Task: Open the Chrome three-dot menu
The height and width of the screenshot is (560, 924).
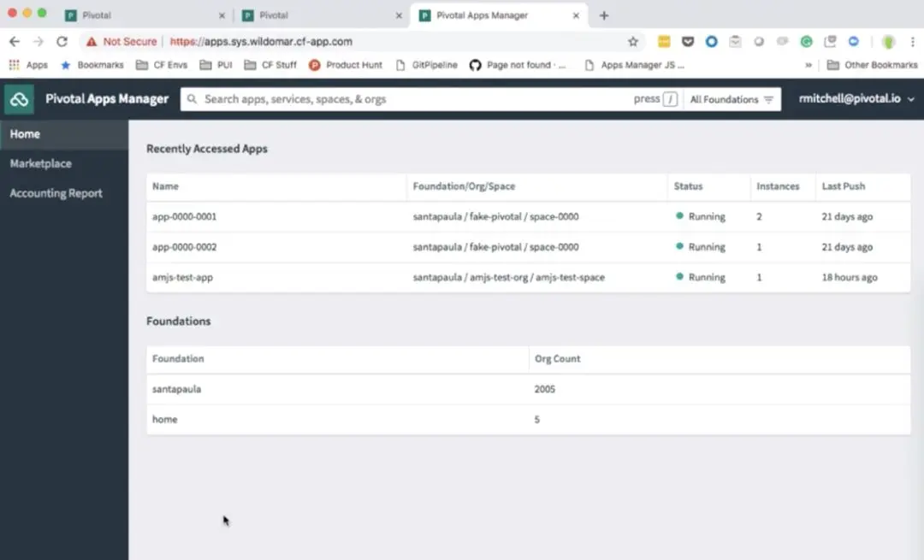Action: 912,41
